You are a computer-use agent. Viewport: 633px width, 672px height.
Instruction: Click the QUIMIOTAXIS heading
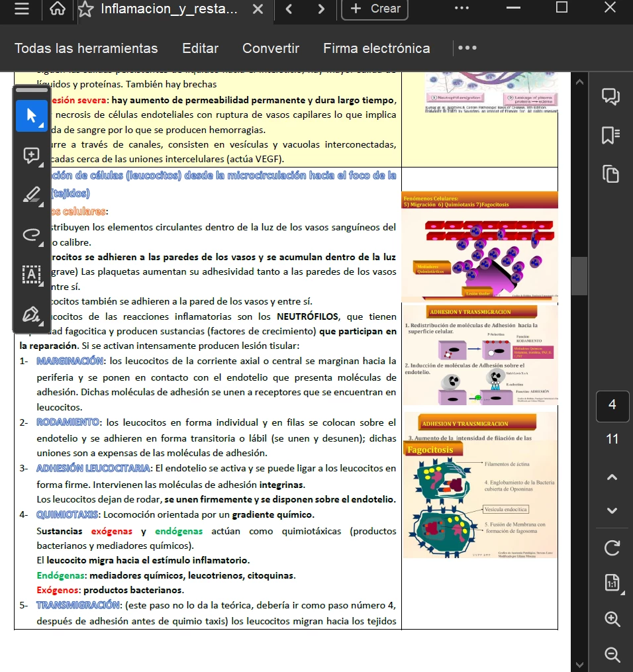(x=68, y=514)
